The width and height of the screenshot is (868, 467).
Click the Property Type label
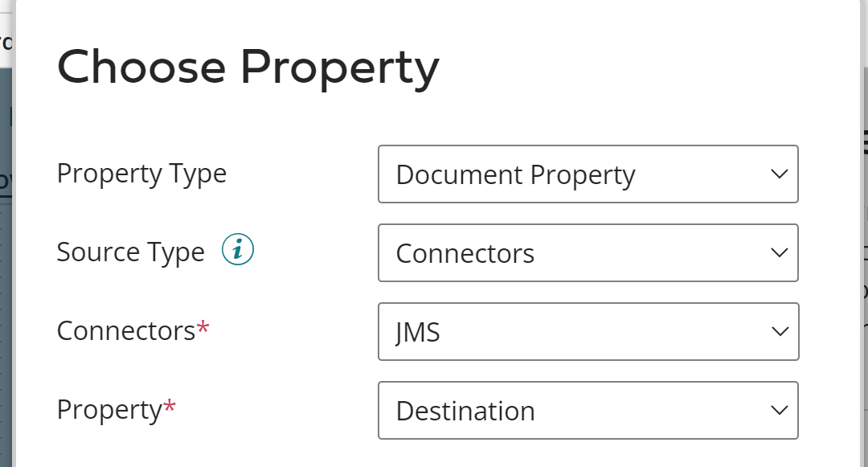[141, 174]
